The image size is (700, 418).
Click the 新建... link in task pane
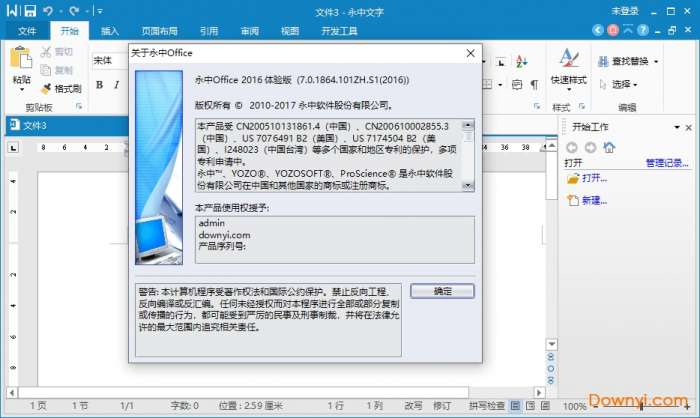[594, 201]
